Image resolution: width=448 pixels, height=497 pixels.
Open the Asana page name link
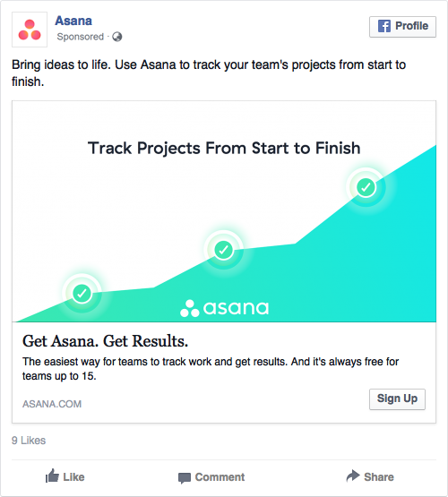click(73, 21)
